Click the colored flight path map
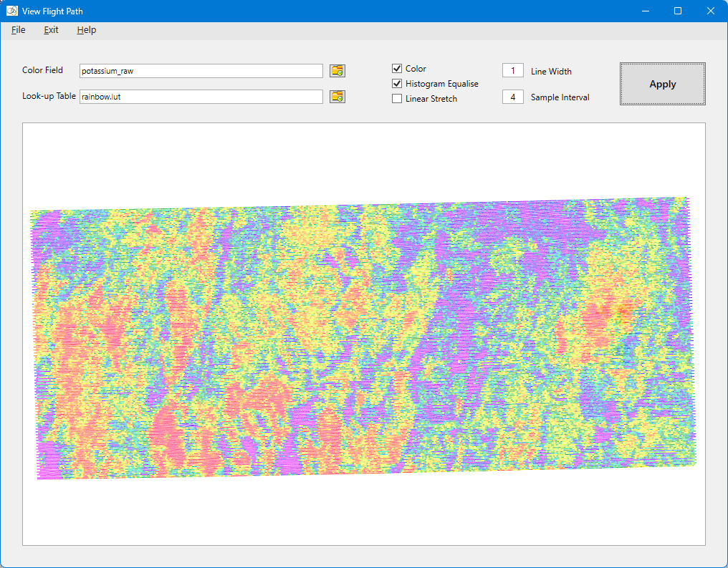This screenshot has height=568, width=728. (364, 337)
